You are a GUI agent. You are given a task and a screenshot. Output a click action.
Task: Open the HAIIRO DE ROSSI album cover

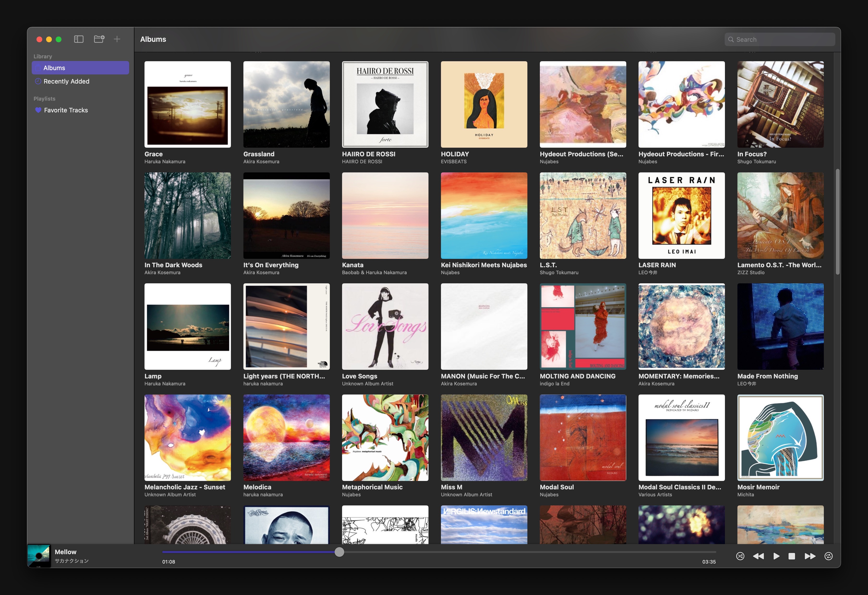[x=385, y=104]
